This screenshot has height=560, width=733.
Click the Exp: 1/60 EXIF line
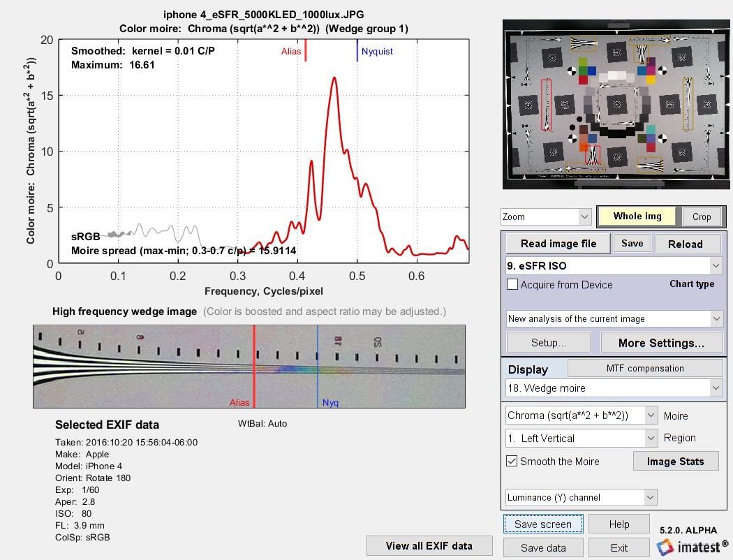coord(77,490)
